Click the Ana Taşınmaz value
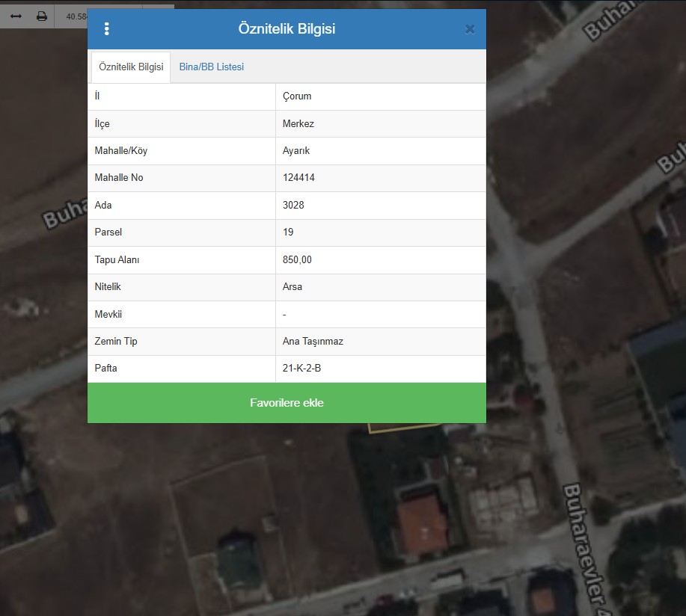Viewport: 686px width, 616px height. tap(313, 342)
